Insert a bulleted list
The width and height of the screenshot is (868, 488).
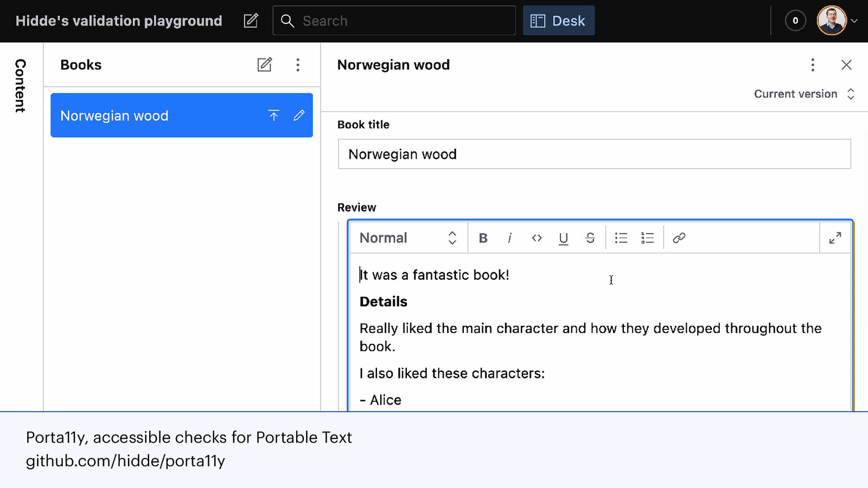(x=621, y=238)
